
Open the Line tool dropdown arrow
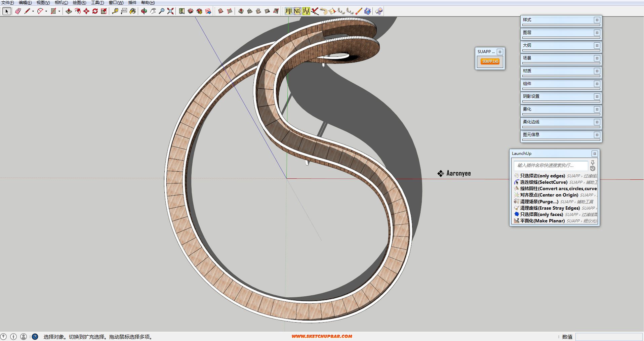pos(33,11)
